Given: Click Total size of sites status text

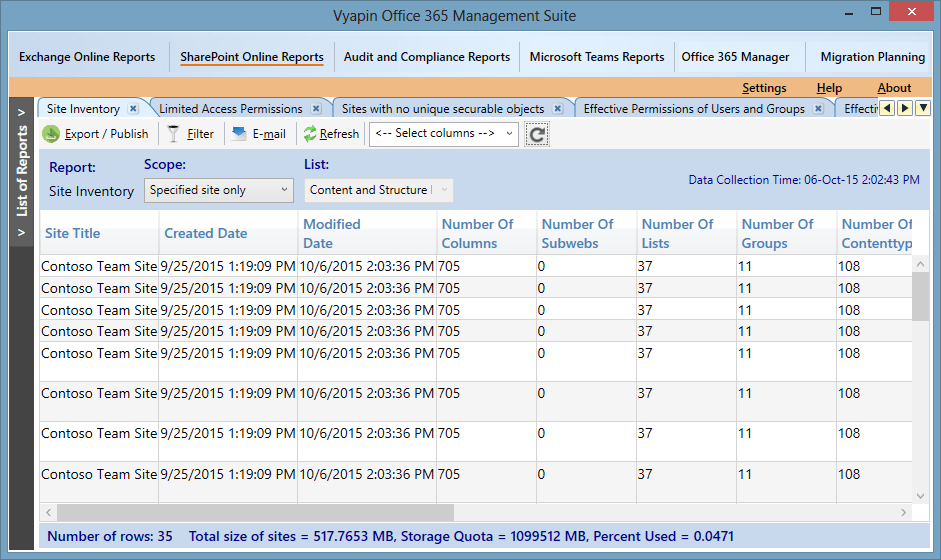Looking at the screenshot, I should 461,537.
